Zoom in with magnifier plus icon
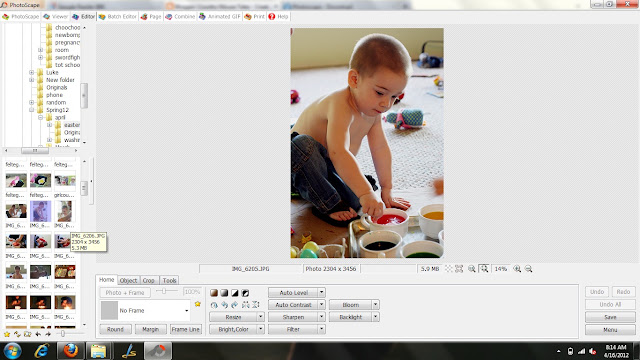640x360 pixels. tap(517, 269)
